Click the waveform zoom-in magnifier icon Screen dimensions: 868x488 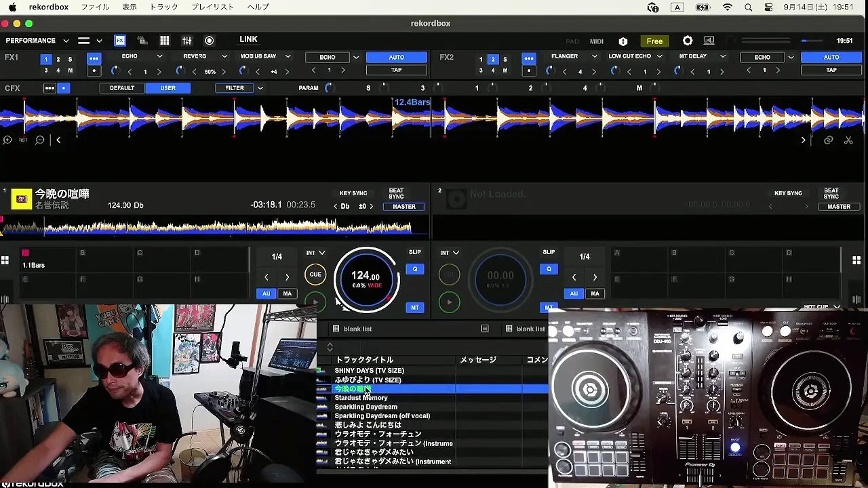(7, 140)
